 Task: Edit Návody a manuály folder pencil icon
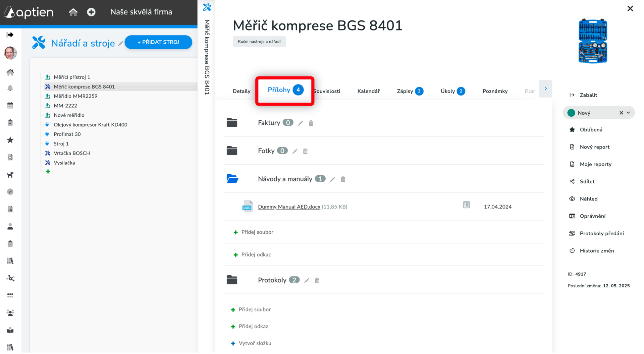pyautogui.click(x=332, y=179)
